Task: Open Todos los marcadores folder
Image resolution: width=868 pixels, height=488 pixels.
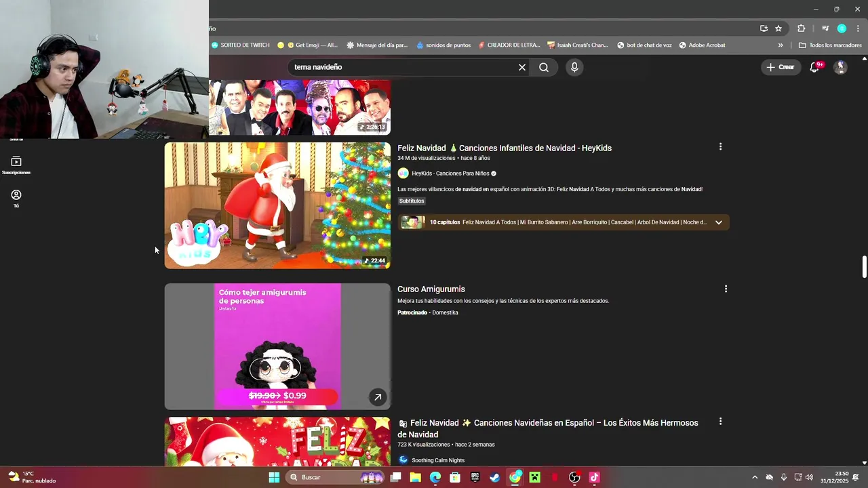Action: [830, 45]
